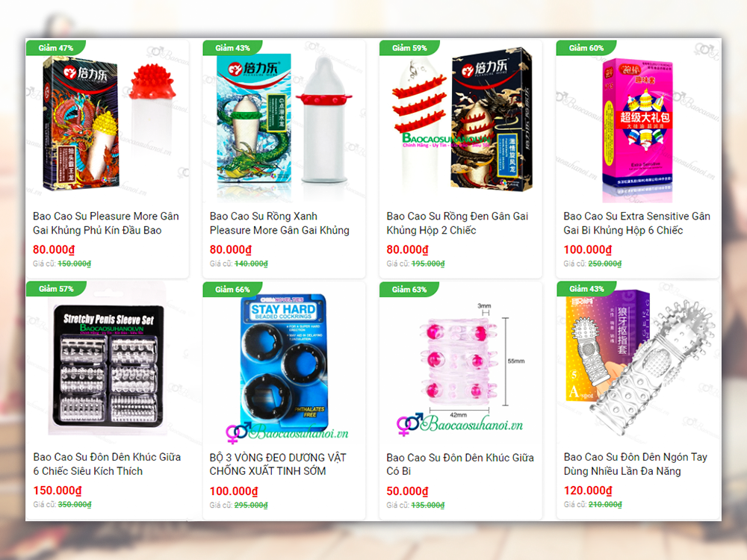Click the 'Giảm 47%' discount badge

pos(56,48)
